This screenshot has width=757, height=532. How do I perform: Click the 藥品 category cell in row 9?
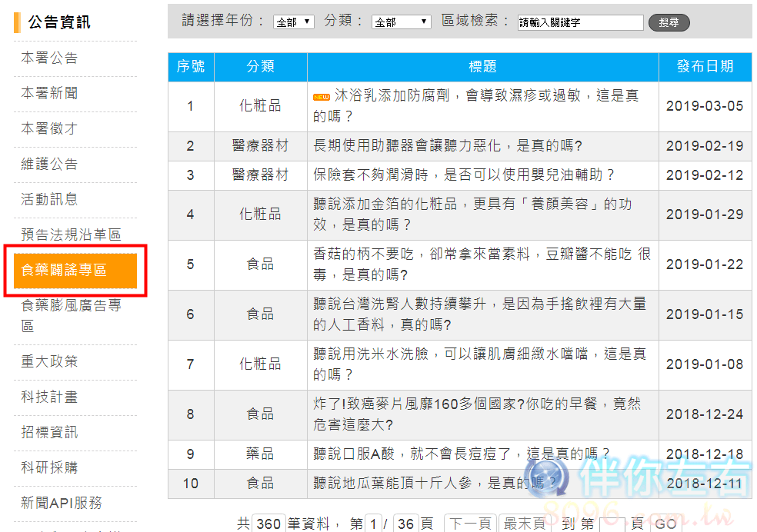click(260, 454)
